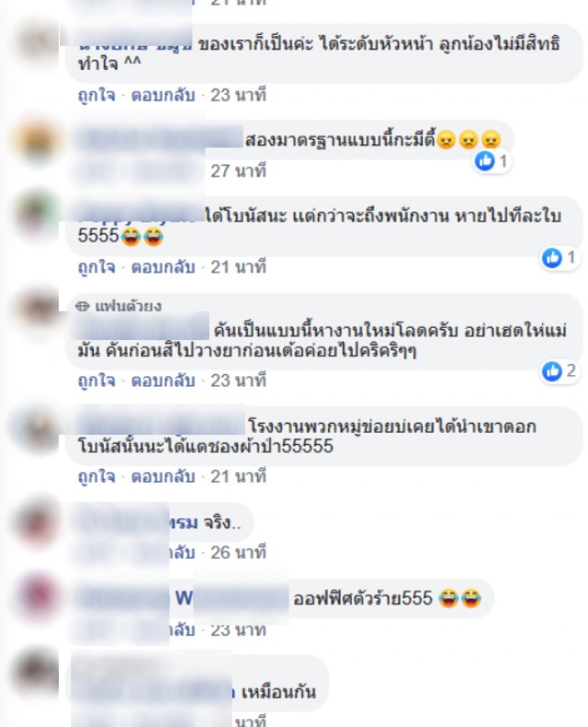Screen dimensions: 588x727
Task: Click ตอบกลับ under ได้โบนัสนะ comment
Action: point(163,267)
